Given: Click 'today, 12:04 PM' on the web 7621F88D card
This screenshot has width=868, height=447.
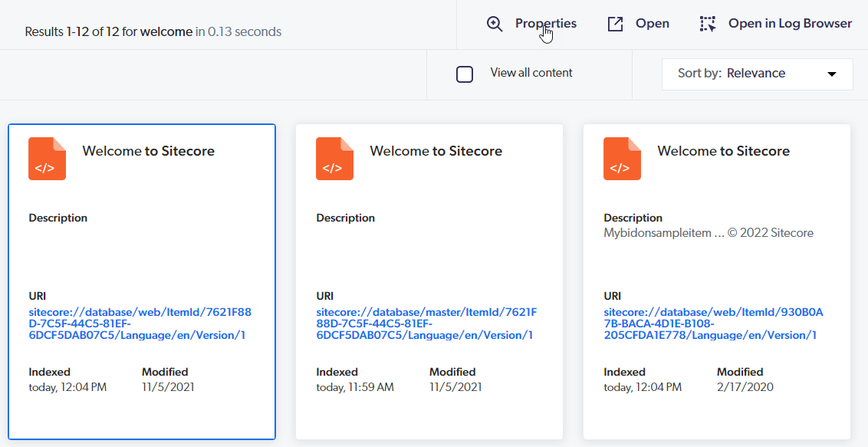Looking at the screenshot, I should 67,387.
